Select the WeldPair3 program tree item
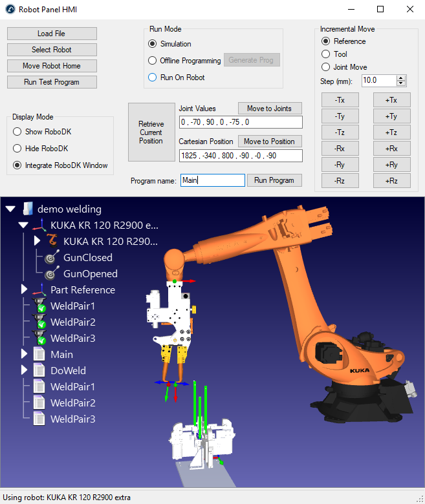 point(72,419)
